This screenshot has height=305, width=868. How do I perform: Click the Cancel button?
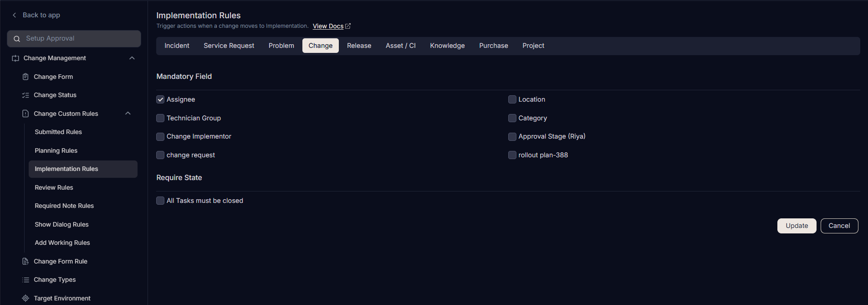click(839, 226)
